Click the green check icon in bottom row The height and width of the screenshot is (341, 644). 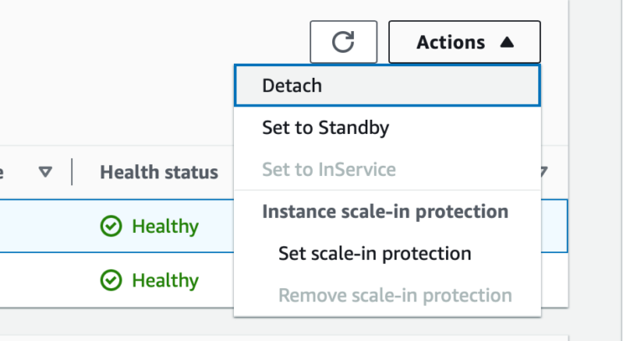pyautogui.click(x=111, y=281)
